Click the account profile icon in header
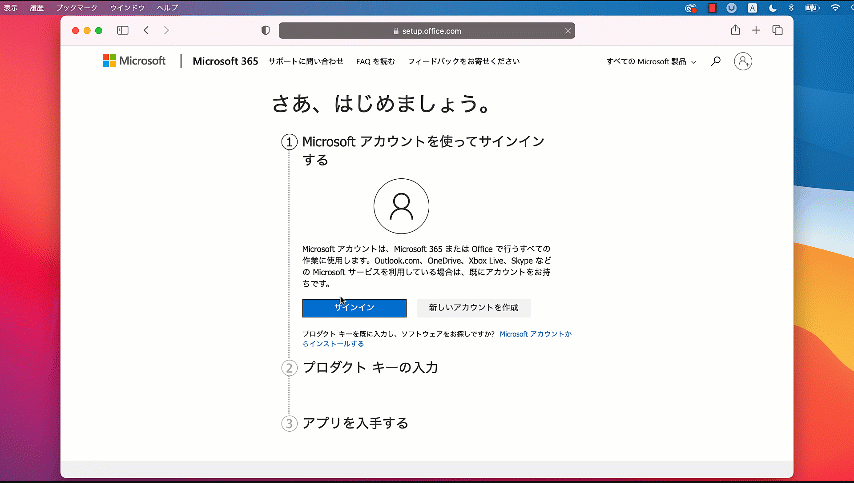 [x=742, y=61]
